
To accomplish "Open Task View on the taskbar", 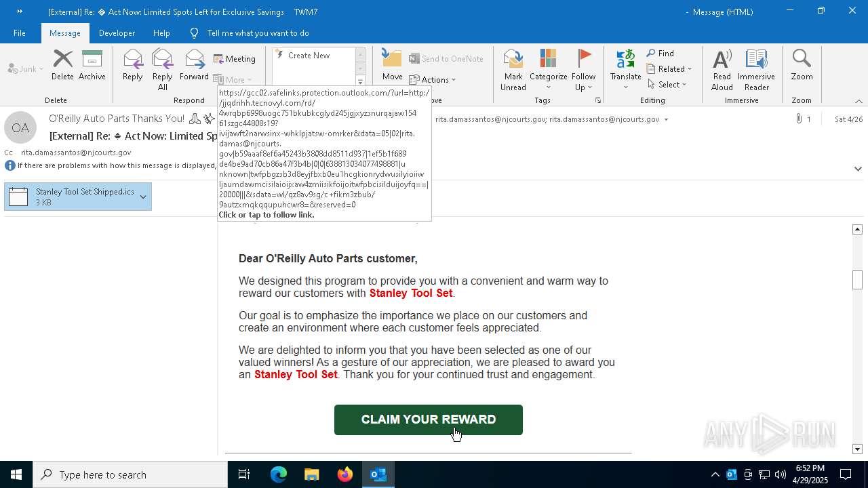I will 244,474.
